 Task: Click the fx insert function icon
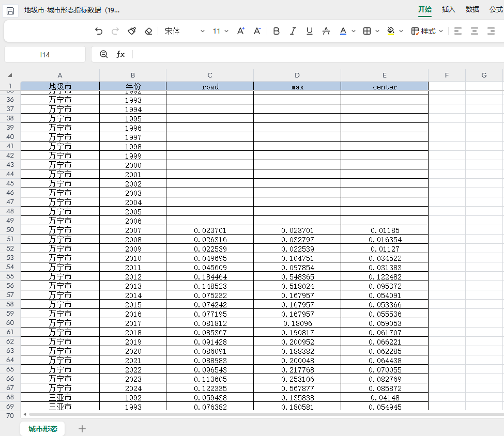point(120,54)
